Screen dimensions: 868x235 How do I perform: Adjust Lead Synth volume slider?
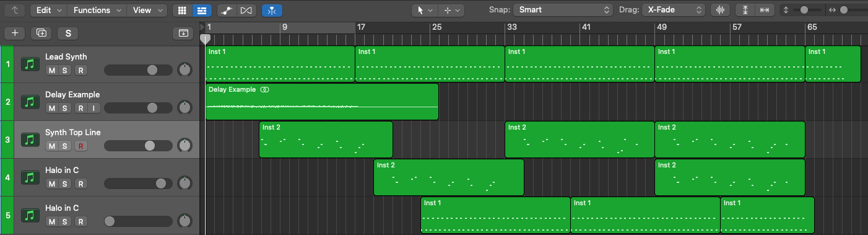139,70
